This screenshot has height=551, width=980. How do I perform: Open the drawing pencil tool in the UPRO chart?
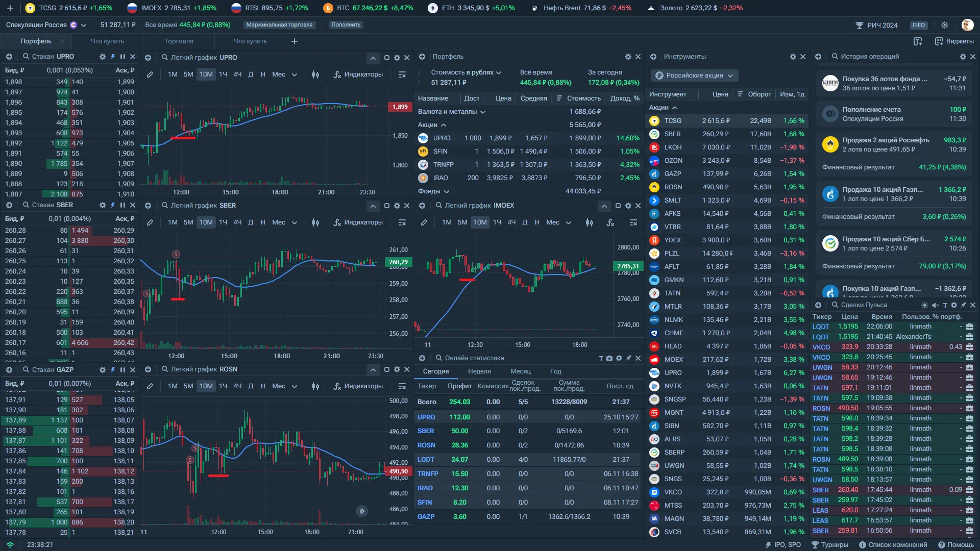pos(150,74)
